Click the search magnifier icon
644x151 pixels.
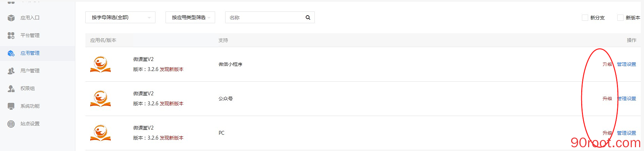click(x=308, y=18)
